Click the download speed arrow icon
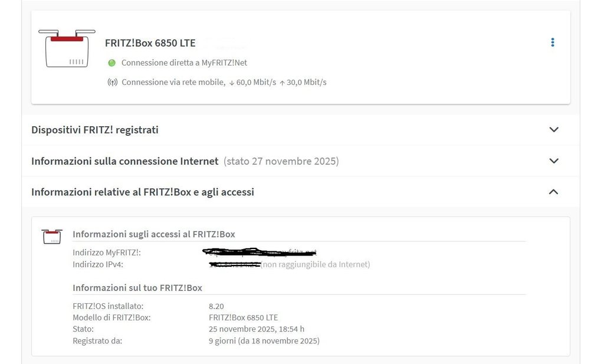This screenshot has height=364, width=604. click(x=231, y=83)
